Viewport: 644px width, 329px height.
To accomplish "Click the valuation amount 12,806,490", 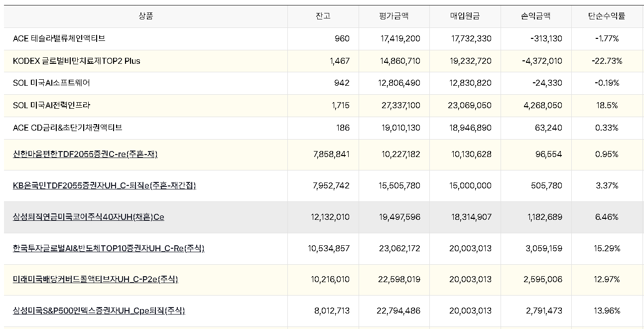I will pos(399,83).
